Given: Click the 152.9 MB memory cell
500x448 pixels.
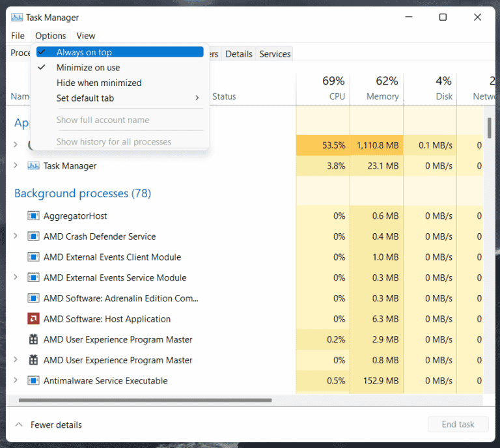Looking at the screenshot, I should (x=376, y=381).
